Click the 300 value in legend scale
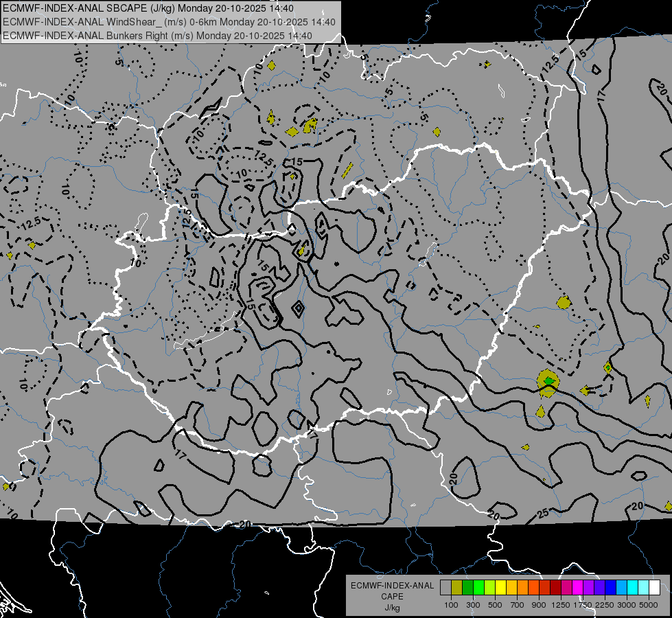Screen dimensions: 672x618 tap(473, 605)
